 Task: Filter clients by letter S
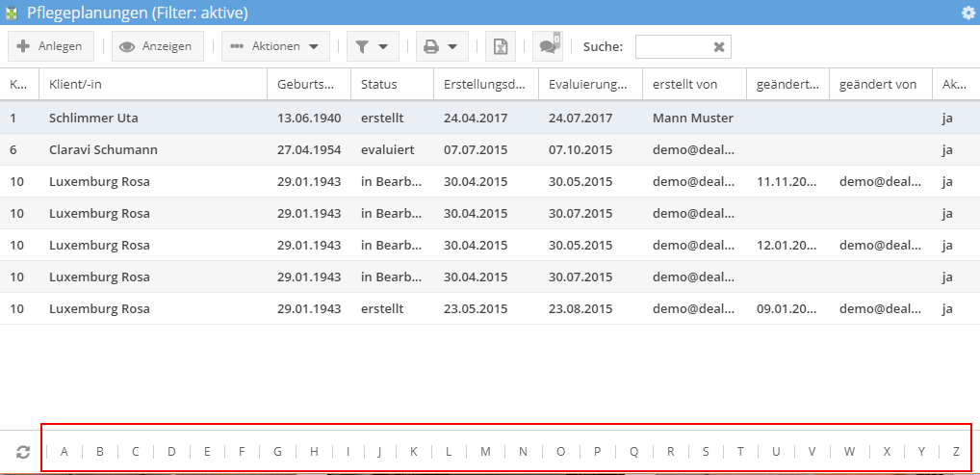(705, 451)
